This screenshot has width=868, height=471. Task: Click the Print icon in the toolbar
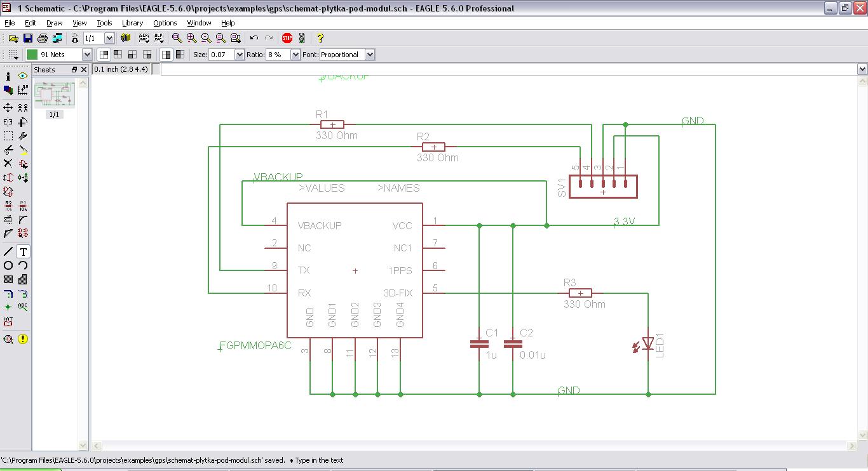point(43,38)
